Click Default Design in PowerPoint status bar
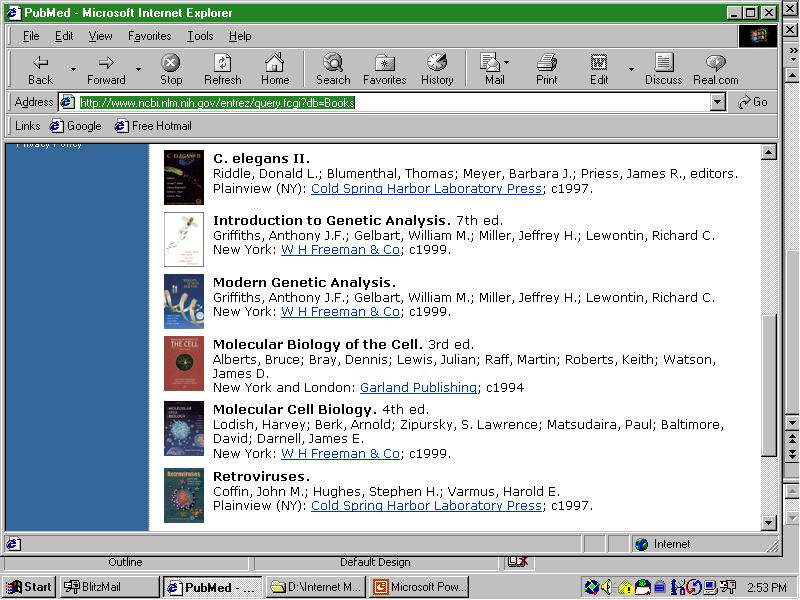The height and width of the screenshot is (600, 800). click(x=375, y=562)
